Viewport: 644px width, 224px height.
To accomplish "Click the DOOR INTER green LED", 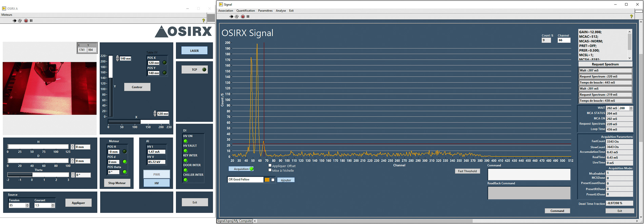I will [x=185, y=170].
